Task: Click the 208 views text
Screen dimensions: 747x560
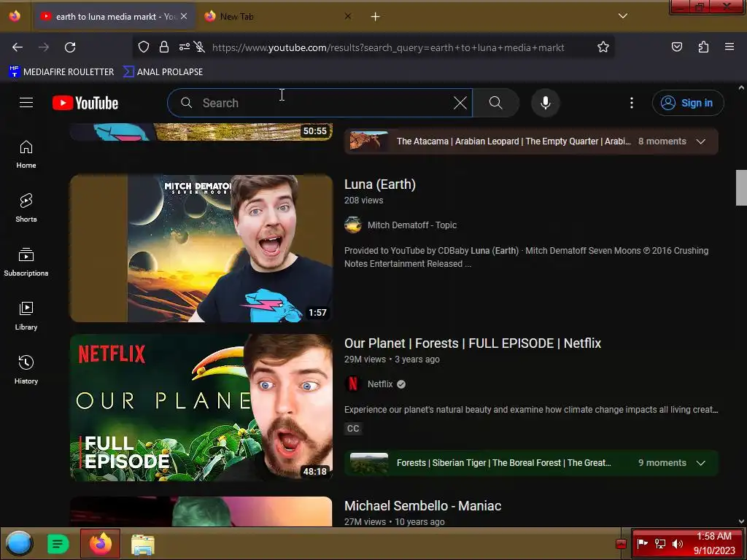Action: 363,201
